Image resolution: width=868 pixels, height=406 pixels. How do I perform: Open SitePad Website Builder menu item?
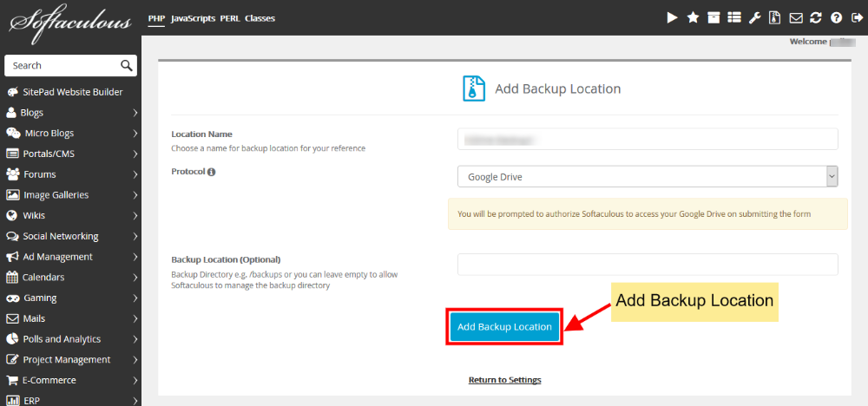click(x=73, y=92)
